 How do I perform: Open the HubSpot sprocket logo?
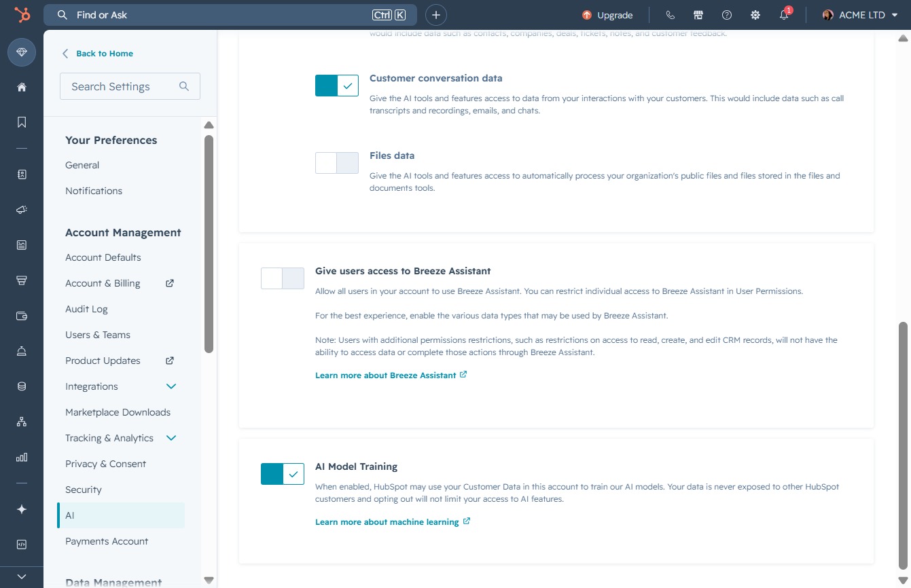[22, 14]
